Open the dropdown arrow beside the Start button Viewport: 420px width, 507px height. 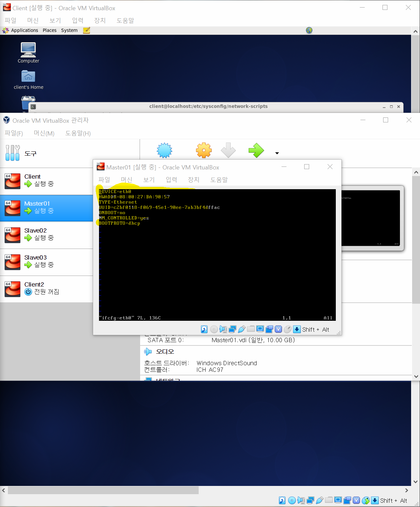[277, 153]
